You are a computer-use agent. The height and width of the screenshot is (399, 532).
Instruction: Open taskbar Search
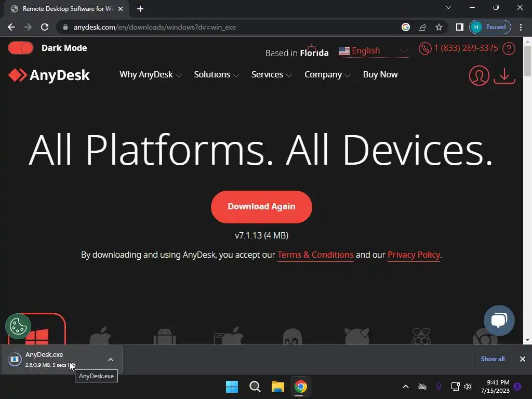click(x=255, y=387)
